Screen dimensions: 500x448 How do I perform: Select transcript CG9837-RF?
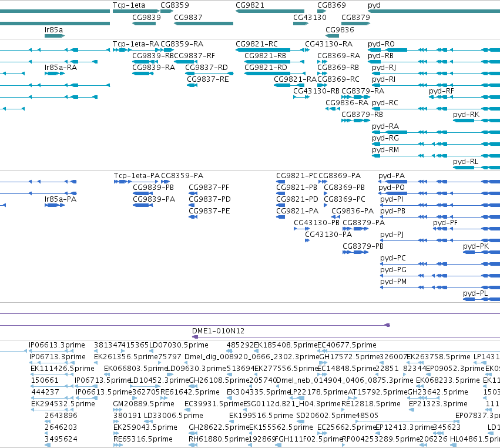[194, 55]
